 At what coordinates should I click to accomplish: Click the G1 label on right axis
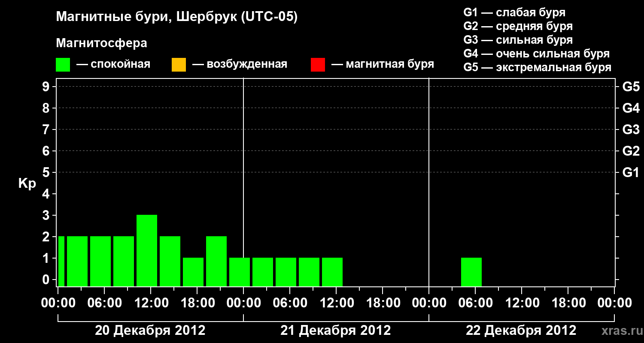[x=631, y=172]
